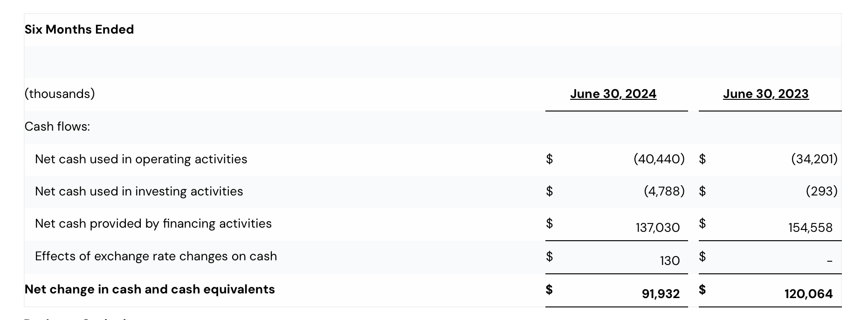The height and width of the screenshot is (320, 868).
Task: Click the "Six Months Ended" heading
Action: [79, 29]
